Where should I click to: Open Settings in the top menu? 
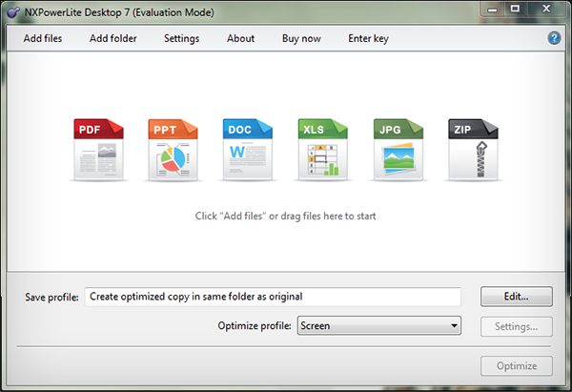tap(182, 38)
